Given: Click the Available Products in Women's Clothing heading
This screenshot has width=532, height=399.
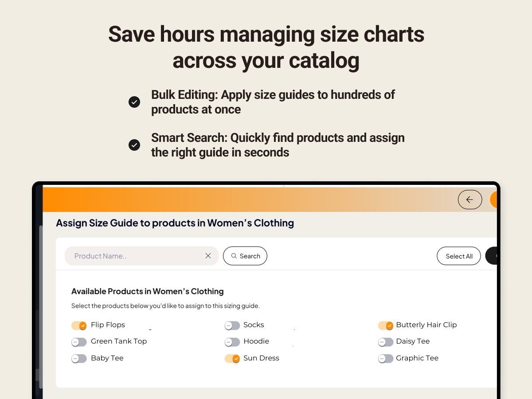Looking at the screenshot, I should pyautogui.click(x=147, y=291).
